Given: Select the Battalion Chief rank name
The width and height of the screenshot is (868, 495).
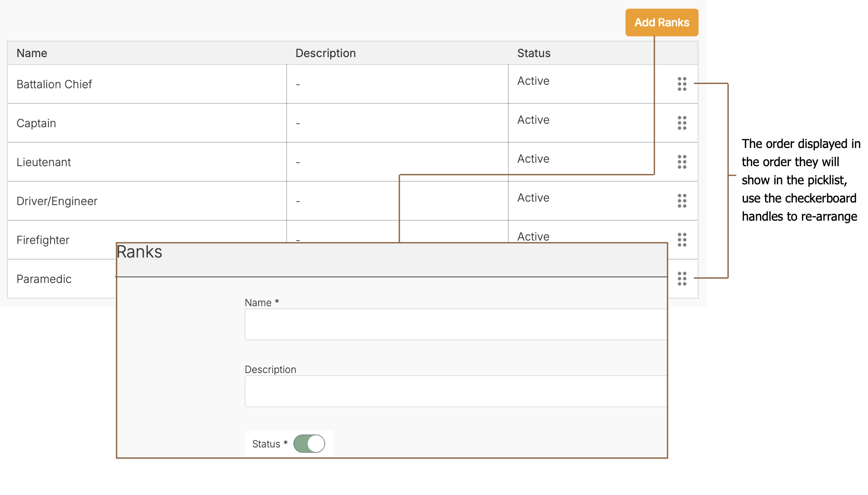Looking at the screenshot, I should (x=54, y=84).
